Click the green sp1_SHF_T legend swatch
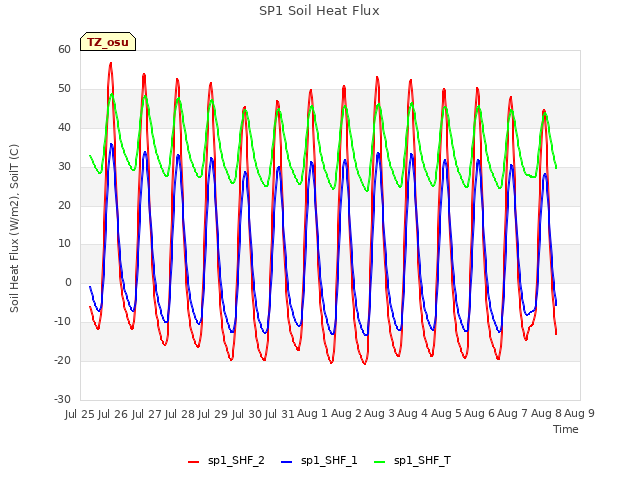640x480 pixels. point(380,462)
